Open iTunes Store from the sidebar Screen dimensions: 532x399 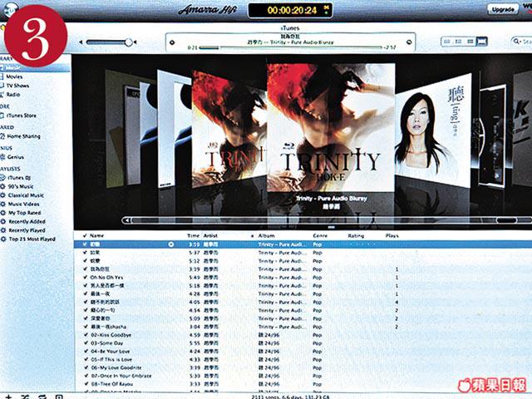pyautogui.click(x=2, y=116)
